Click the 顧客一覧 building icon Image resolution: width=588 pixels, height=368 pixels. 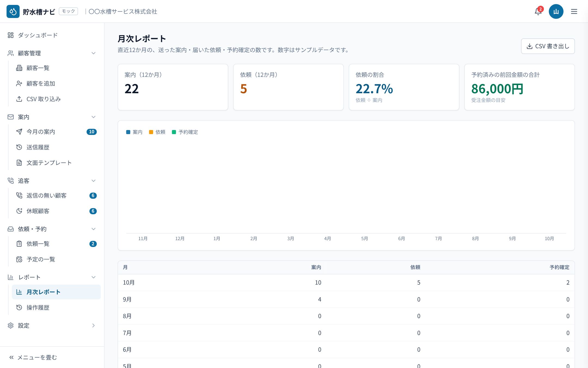tap(19, 68)
